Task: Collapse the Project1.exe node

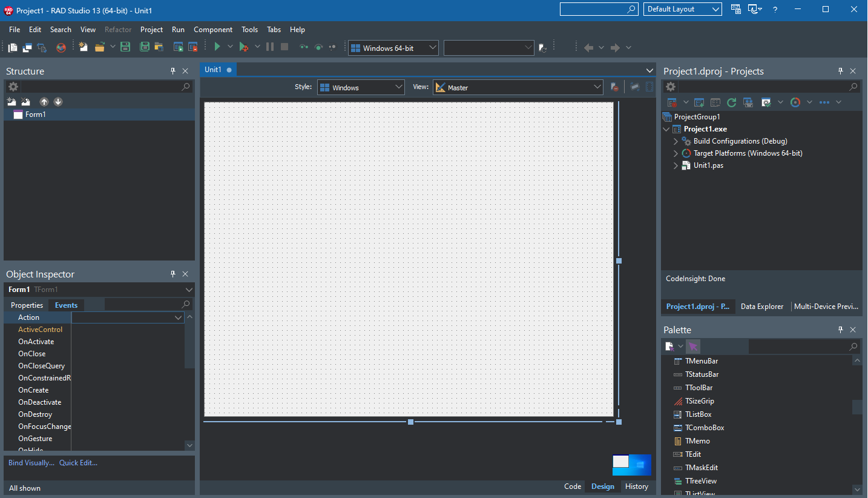Action: 666,129
